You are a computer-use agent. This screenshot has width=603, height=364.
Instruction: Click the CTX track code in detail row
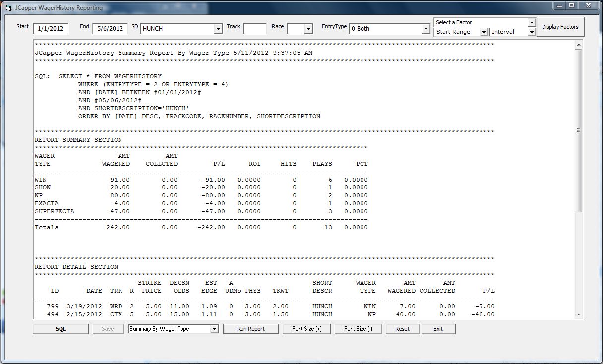(x=116, y=314)
